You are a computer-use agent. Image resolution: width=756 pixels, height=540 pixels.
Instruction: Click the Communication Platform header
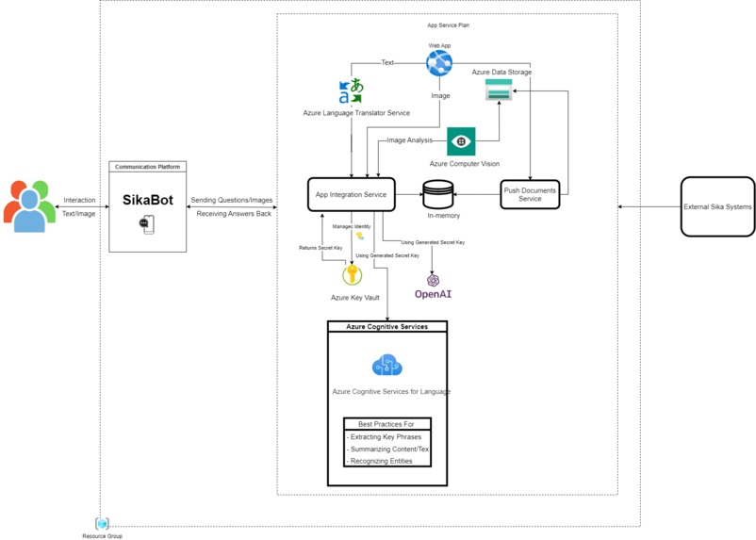coord(148,167)
